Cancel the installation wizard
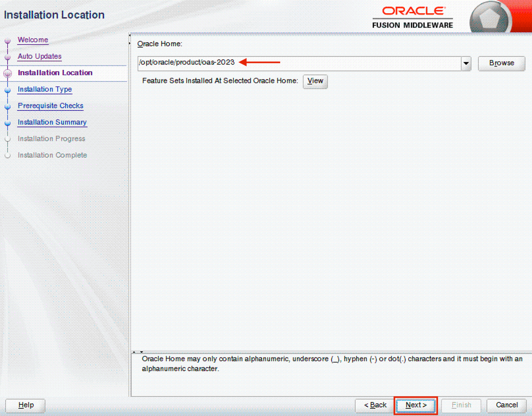532x416 pixels. [x=507, y=405]
